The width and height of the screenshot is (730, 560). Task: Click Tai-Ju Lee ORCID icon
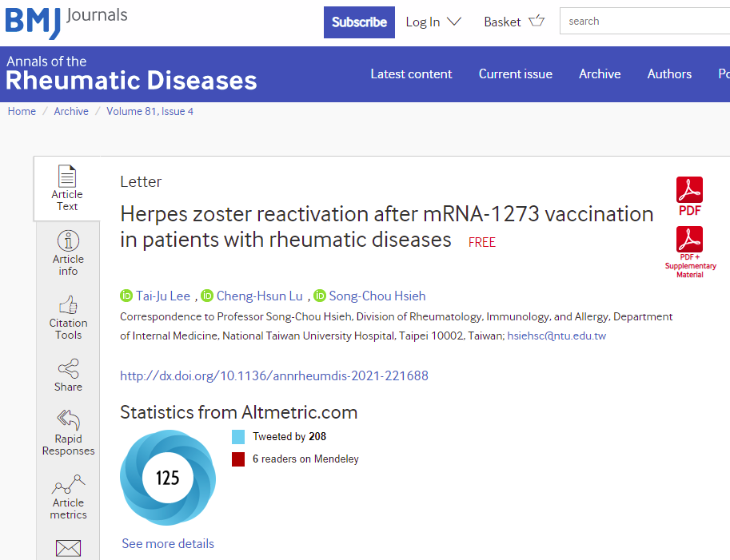126,296
